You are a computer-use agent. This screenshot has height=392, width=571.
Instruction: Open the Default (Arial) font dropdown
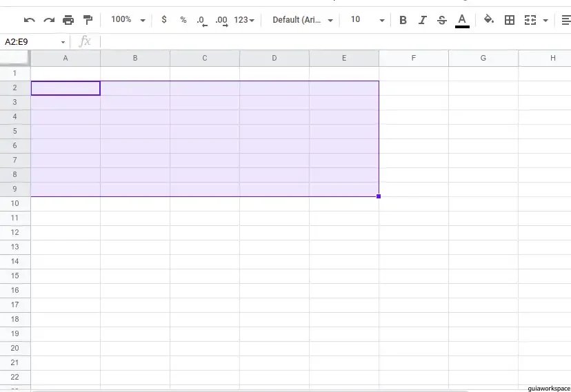pos(303,20)
